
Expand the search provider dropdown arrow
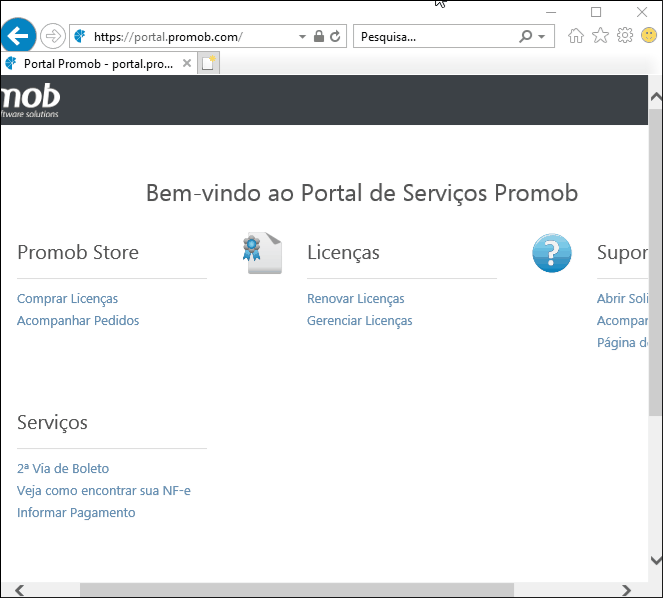pyautogui.click(x=542, y=37)
